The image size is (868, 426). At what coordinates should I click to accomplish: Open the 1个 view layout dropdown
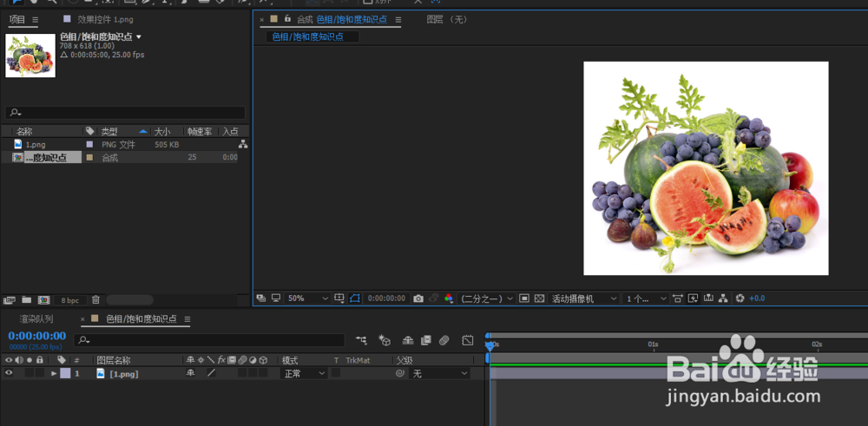pyautogui.click(x=646, y=298)
